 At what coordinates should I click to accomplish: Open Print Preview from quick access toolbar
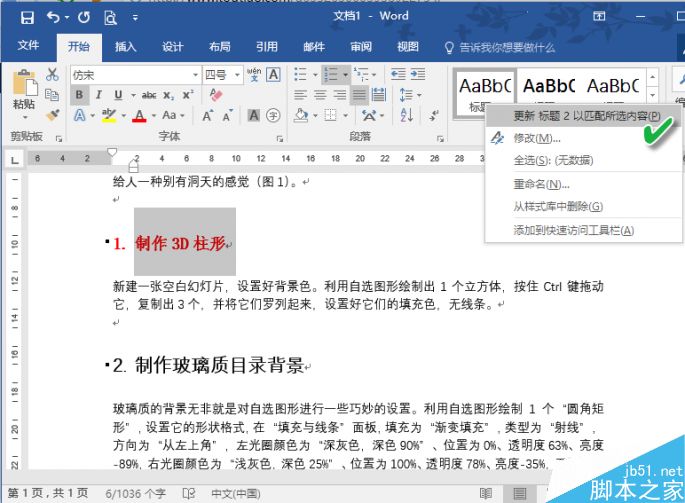coord(110,17)
